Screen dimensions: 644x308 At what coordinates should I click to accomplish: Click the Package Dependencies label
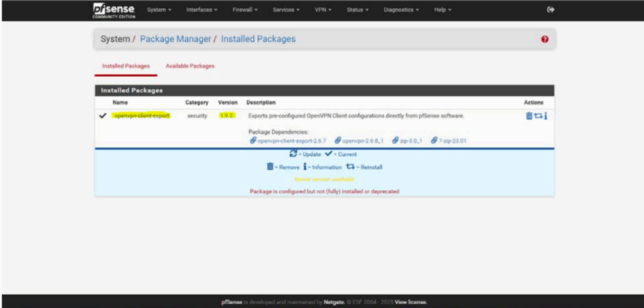click(x=278, y=132)
